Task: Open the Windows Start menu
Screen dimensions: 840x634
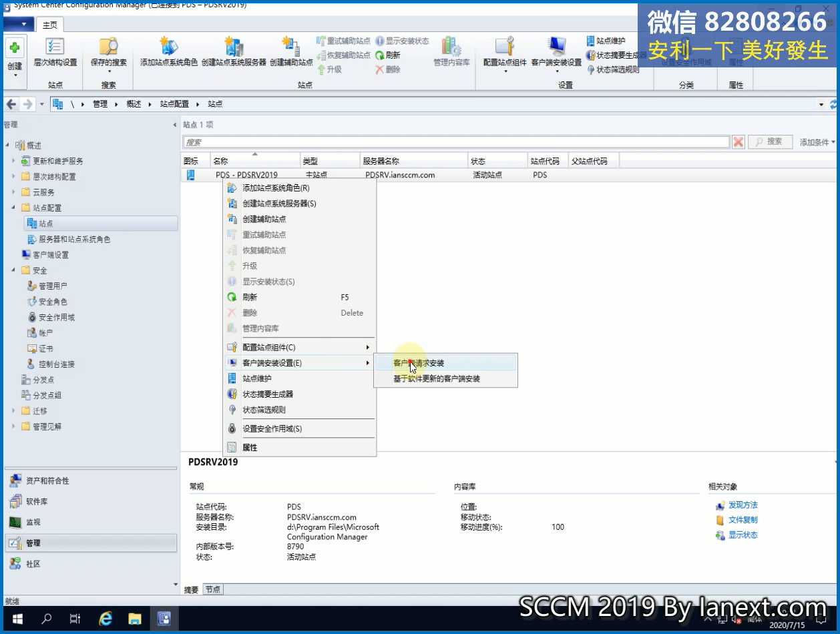Action: pos(17,619)
